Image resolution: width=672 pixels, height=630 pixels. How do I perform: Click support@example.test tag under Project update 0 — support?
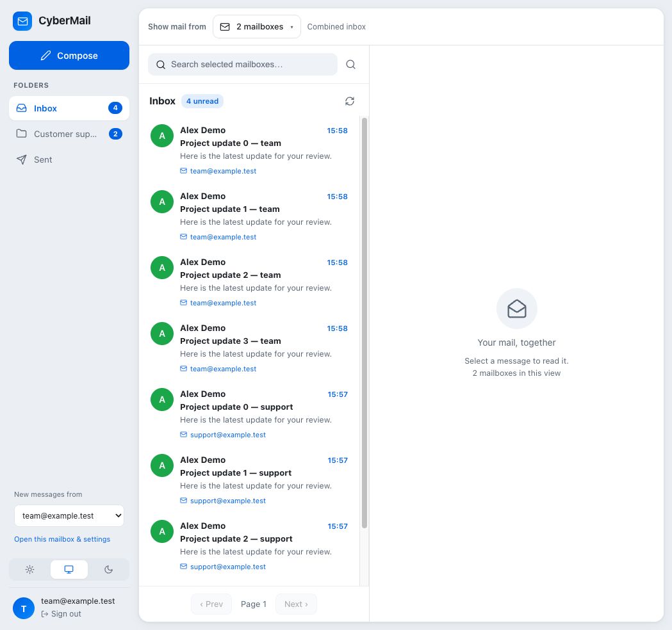(x=223, y=435)
